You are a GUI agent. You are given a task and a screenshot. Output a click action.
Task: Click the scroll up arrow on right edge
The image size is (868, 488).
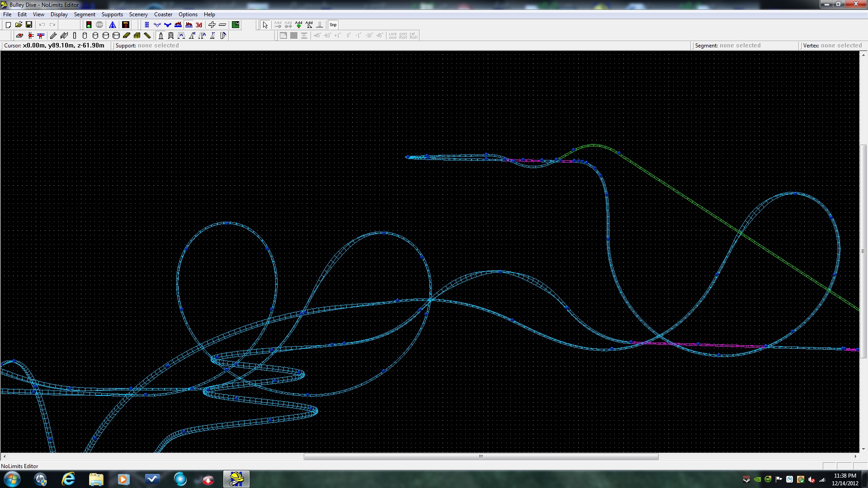click(863, 55)
